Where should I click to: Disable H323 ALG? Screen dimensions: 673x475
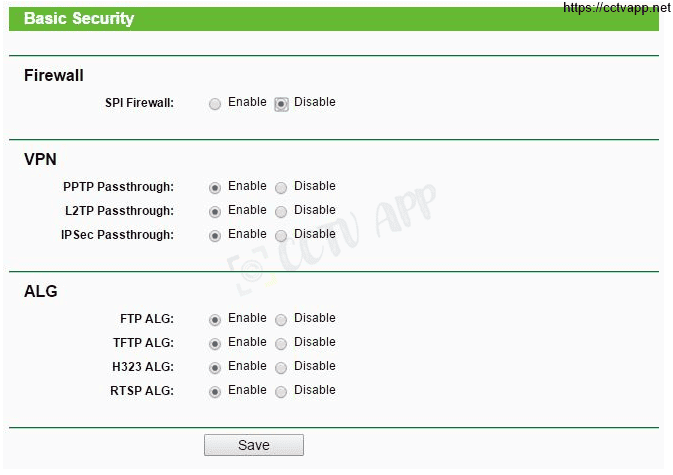(281, 367)
